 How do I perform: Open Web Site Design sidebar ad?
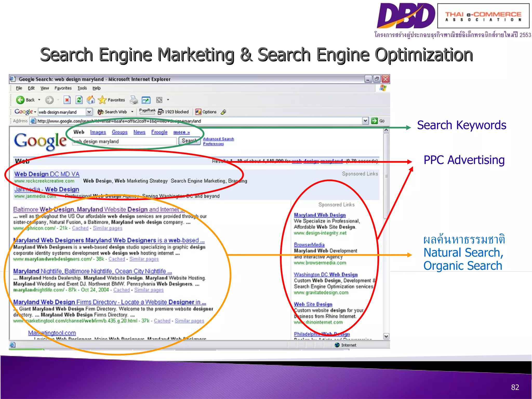[x=313, y=304]
